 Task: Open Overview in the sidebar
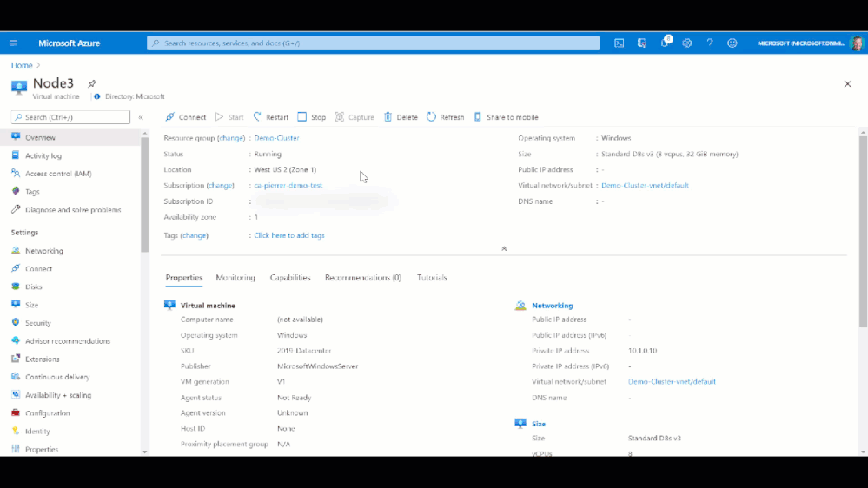(x=70, y=137)
